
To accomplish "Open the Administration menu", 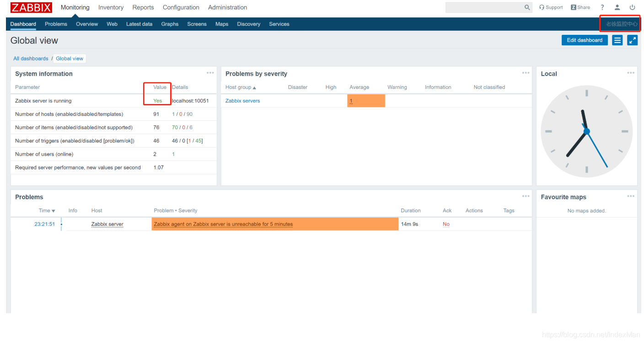I will 227,7.
